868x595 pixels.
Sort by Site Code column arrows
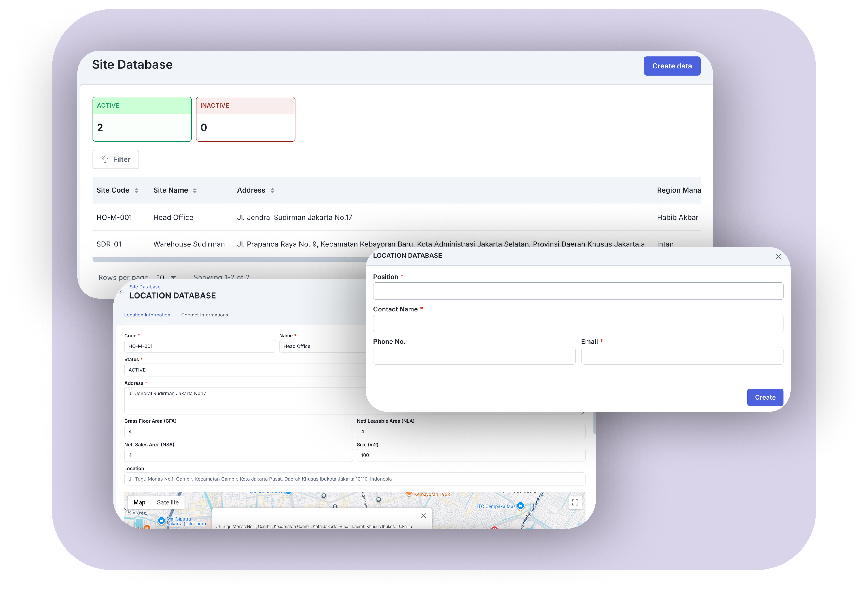coord(136,190)
